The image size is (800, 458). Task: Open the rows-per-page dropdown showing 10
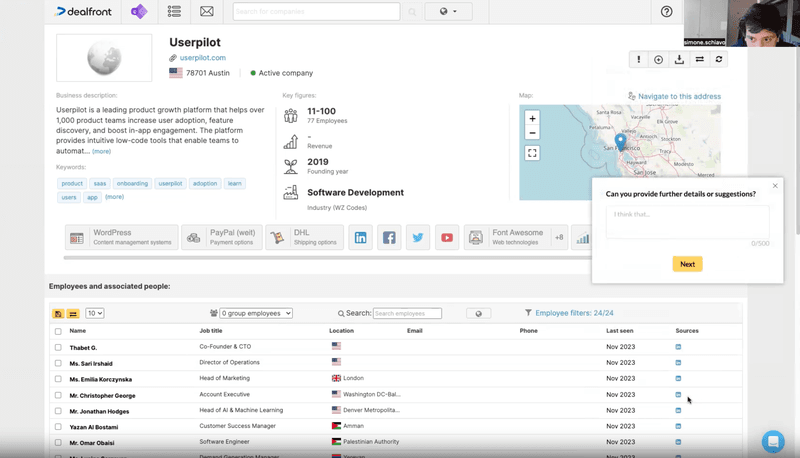click(x=95, y=314)
